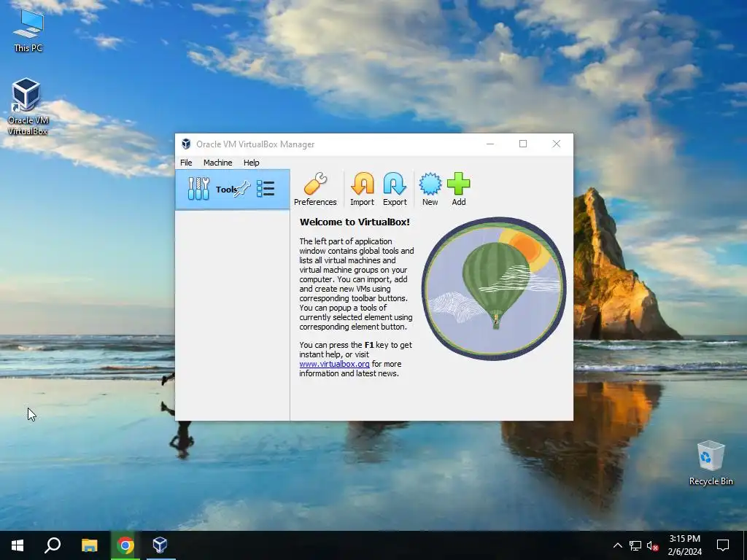This screenshot has width=747, height=560.
Task: Open the Help menu
Action: (x=251, y=163)
